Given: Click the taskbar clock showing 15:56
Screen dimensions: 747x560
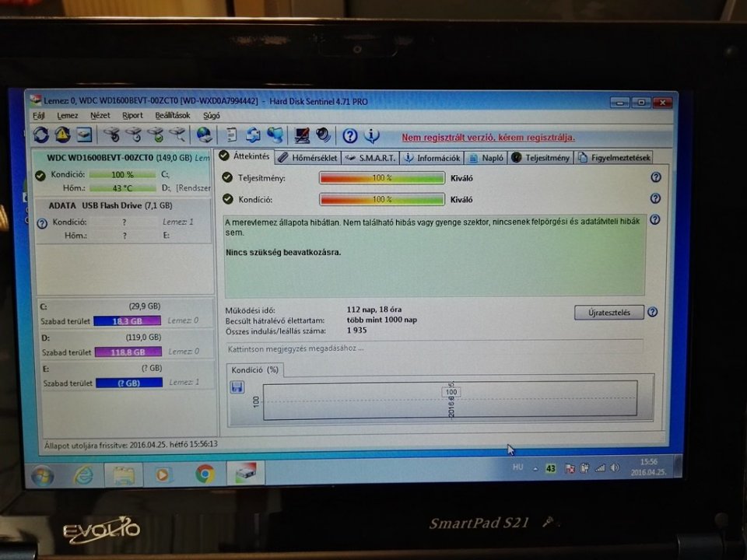Looking at the screenshot, I should [x=648, y=467].
